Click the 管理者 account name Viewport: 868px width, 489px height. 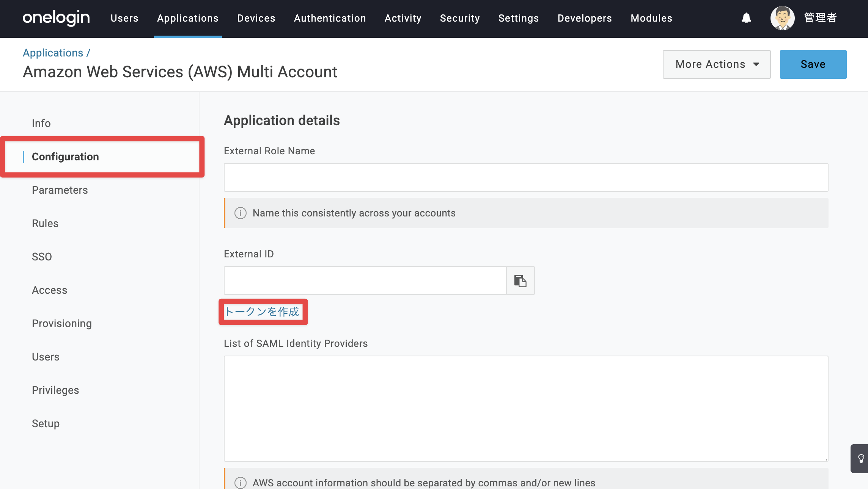pyautogui.click(x=821, y=18)
